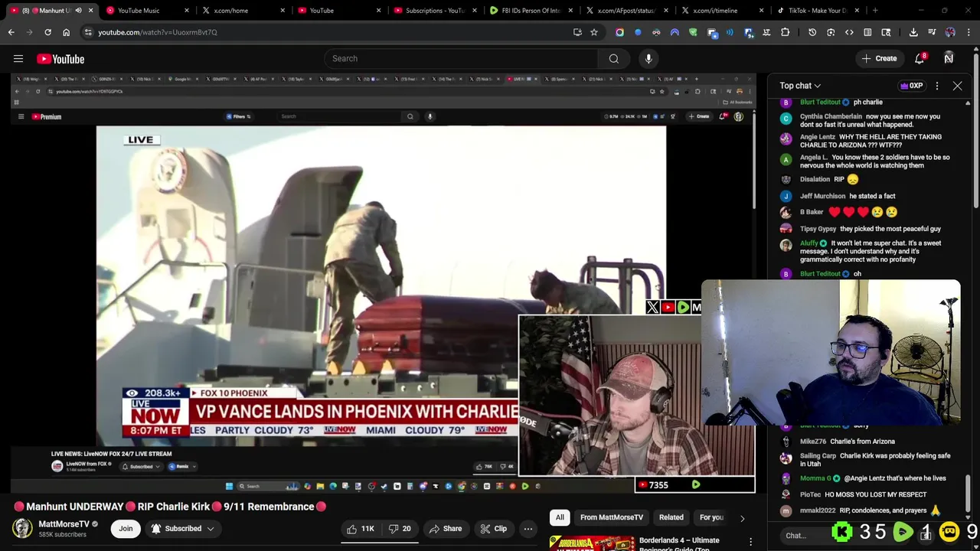This screenshot has height=551, width=980.
Task: Open the account avatar menu
Action: pyautogui.click(x=949, y=59)
